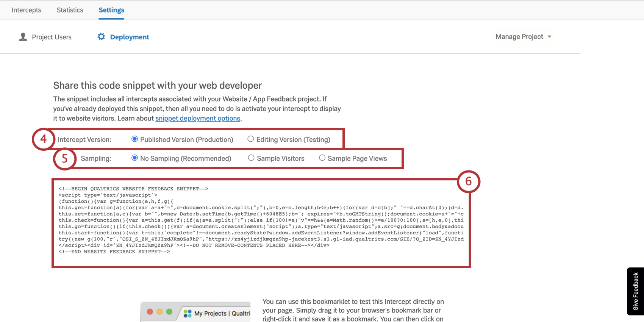Click the gear icon next to Deployment

(x=101, y=37)
